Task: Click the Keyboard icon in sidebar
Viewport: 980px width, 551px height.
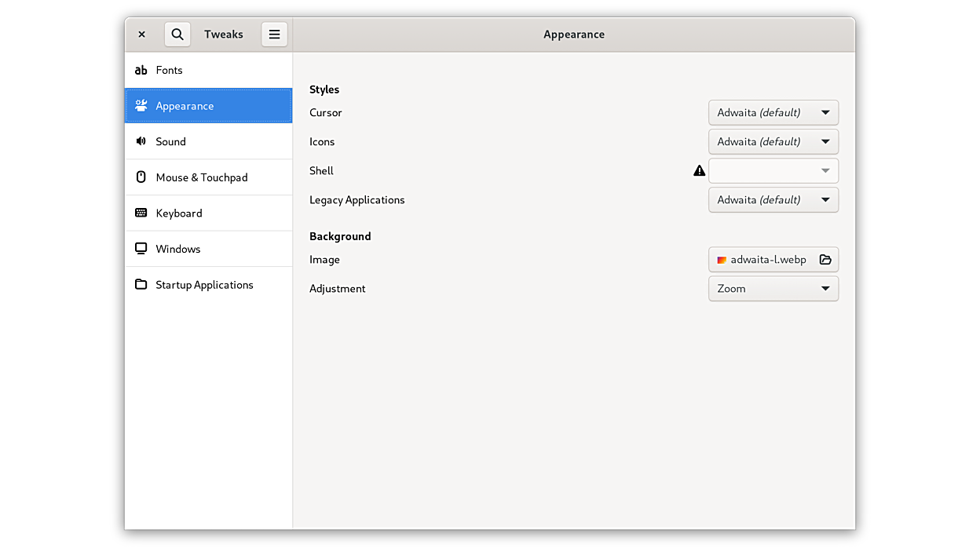Action: tap(141, 213)
